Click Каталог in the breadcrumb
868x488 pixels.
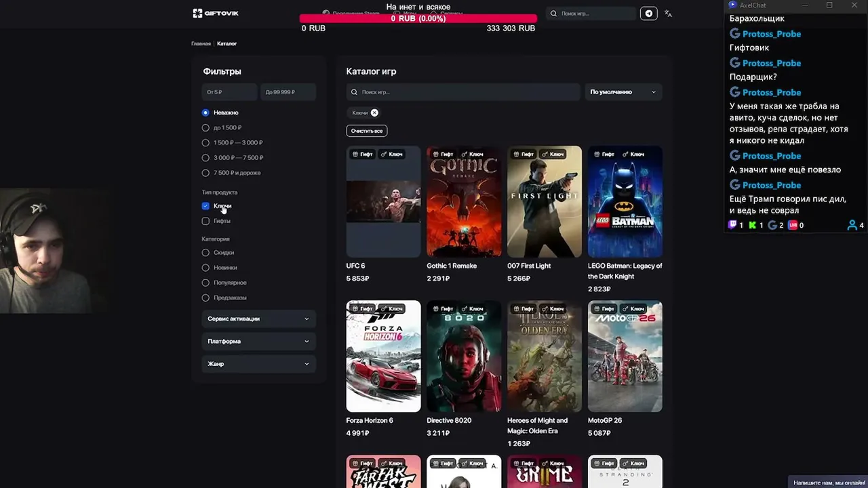[x=226, y=43]
